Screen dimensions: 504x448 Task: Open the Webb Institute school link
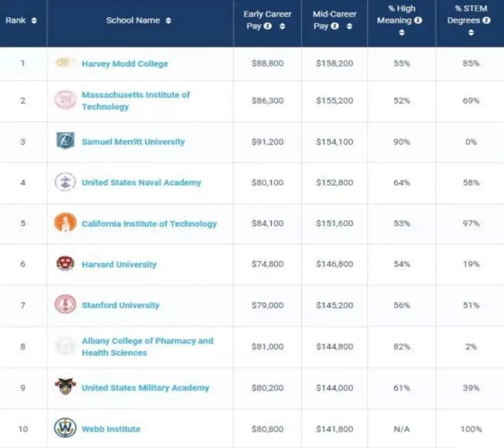click(111, 429)
